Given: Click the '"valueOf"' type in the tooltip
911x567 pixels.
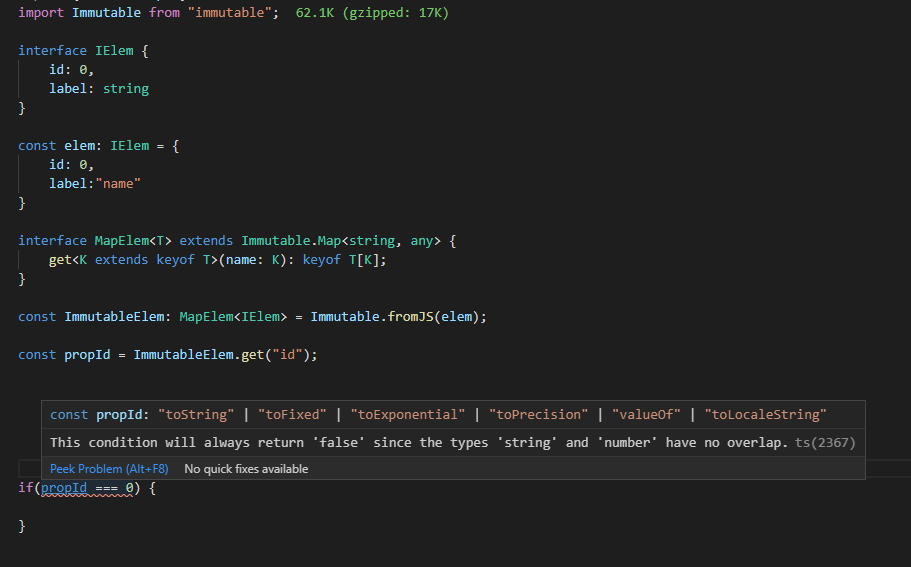Looking at the screenshot, I should coord(646,414).
